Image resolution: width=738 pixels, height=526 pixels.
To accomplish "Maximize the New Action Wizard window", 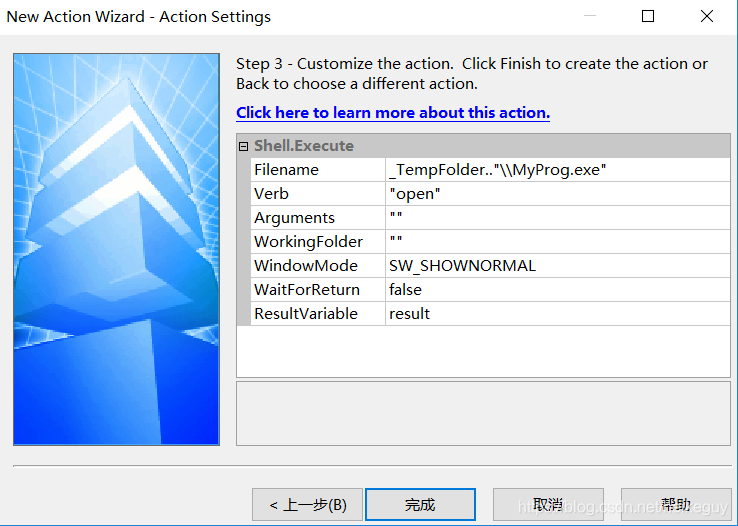I will (x=648, y=16).
